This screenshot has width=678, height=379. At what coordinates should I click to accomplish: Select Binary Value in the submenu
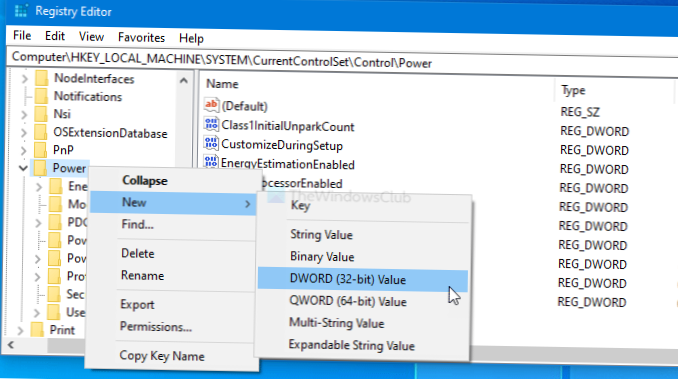click(322, 257)
